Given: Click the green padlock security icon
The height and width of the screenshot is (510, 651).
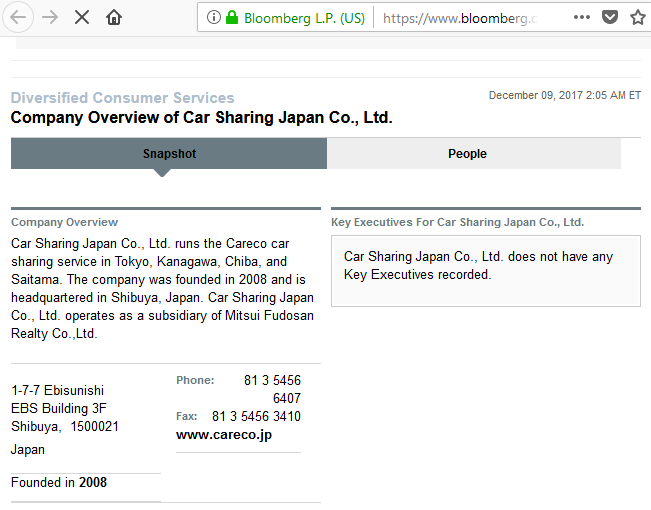Looking at the screenshot, I should pyautogui.click(x=232, y=17).
